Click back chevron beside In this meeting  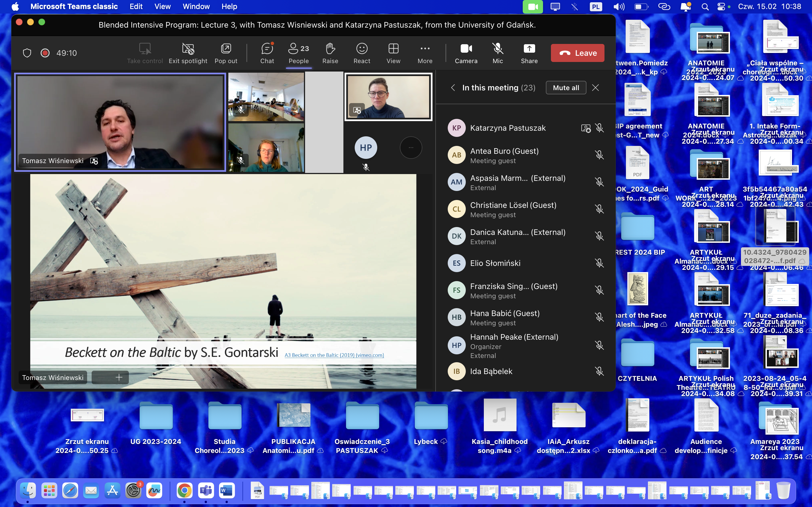click(x=453, y=88)
